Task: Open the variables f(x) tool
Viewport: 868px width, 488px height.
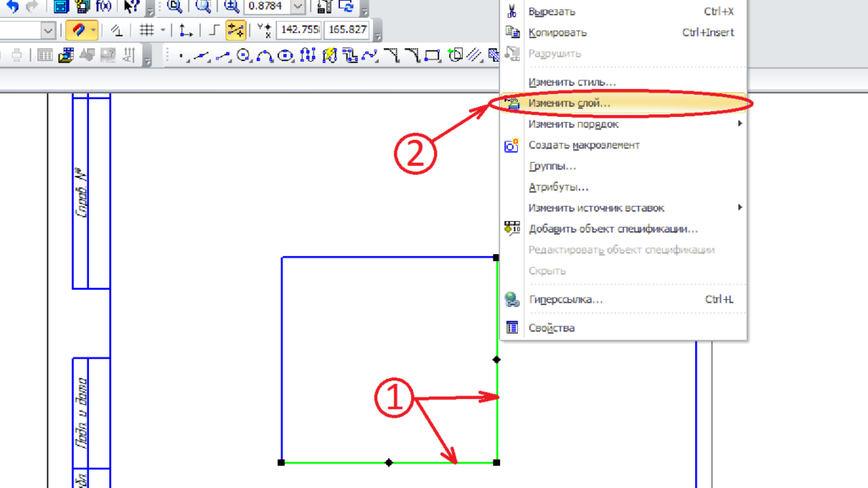Action: click(103, 6)
